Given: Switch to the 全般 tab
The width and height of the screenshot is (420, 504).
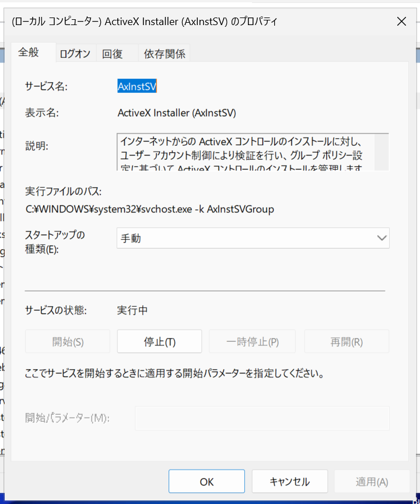Looking at the screenshot, I should click(x=29, y=52).
